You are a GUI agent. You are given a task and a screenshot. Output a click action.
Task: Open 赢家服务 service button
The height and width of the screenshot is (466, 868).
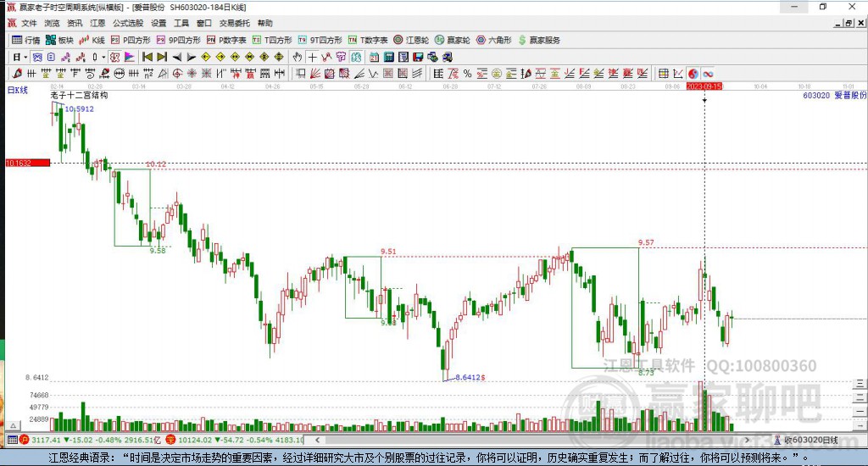539,40
